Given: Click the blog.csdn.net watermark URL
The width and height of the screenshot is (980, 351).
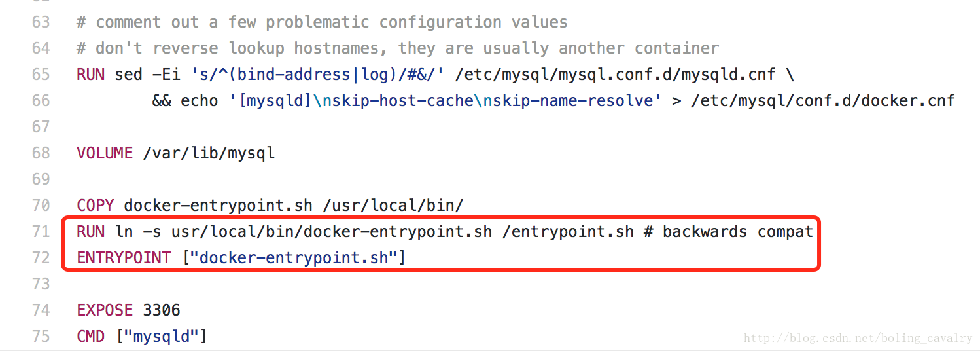Looking at the screenshot, I should pos(858,338).
